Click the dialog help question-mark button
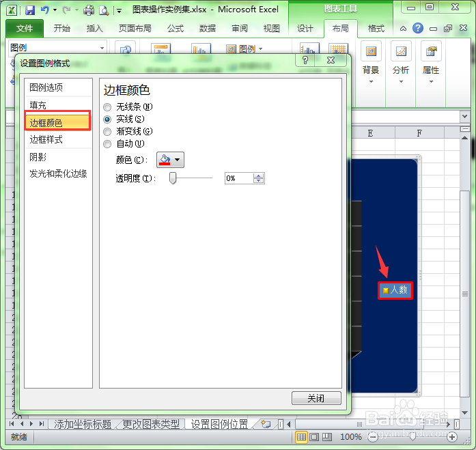This screenshot has height=450, width=476. coord(305,60)
